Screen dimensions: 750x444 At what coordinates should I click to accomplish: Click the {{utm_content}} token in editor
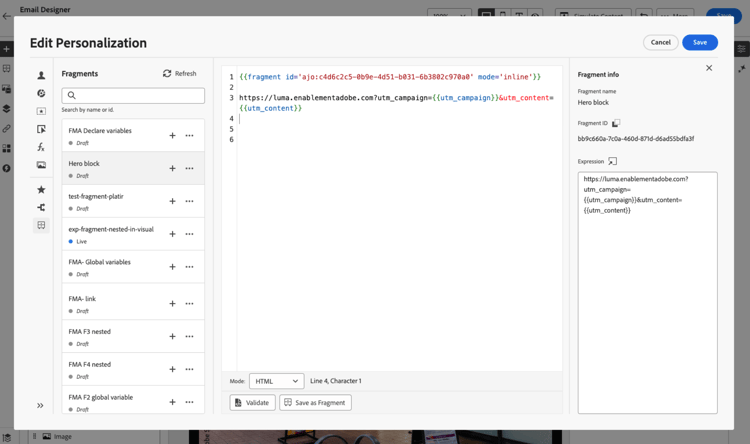click(271, 108)
